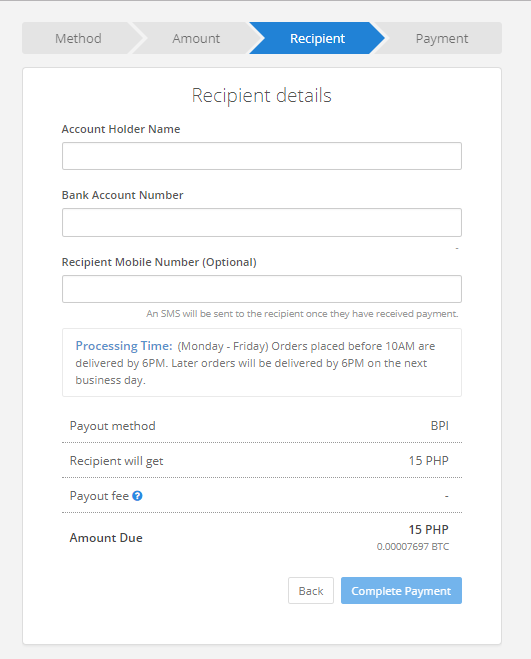Go to the Method step tab
The height and width of the screenshot is (659, 531).
coord(78,38)
